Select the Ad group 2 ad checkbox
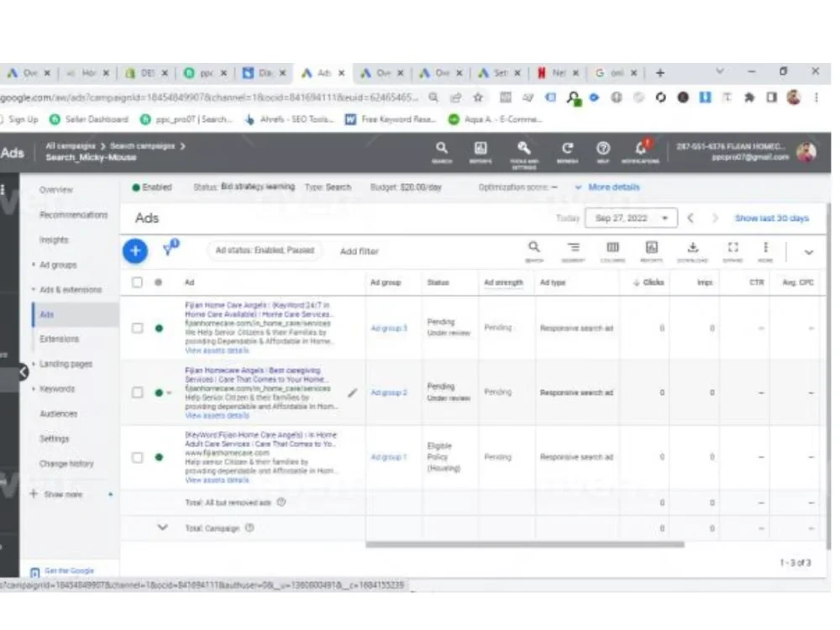 point(138,392)
